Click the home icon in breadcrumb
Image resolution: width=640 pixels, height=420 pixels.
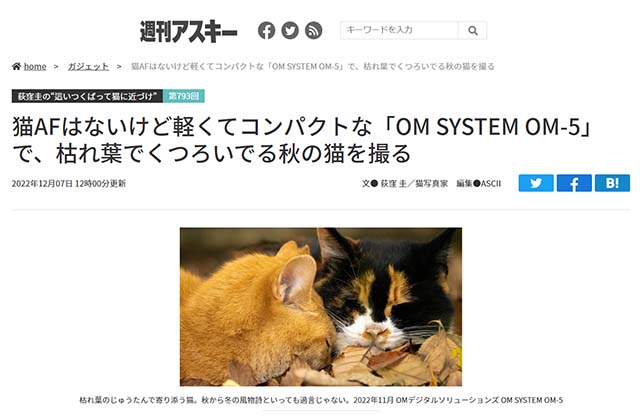coord(16,66)
